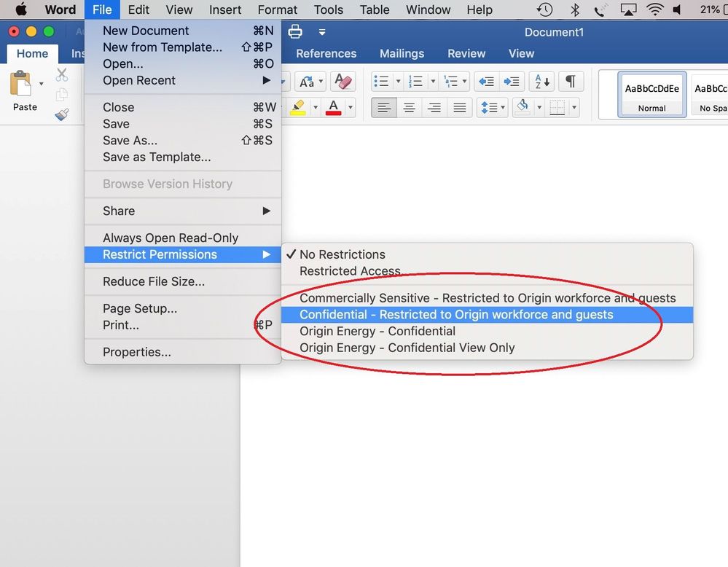Open the Apple menu
This screenshot has width=728, height=567.
(21, 9)
